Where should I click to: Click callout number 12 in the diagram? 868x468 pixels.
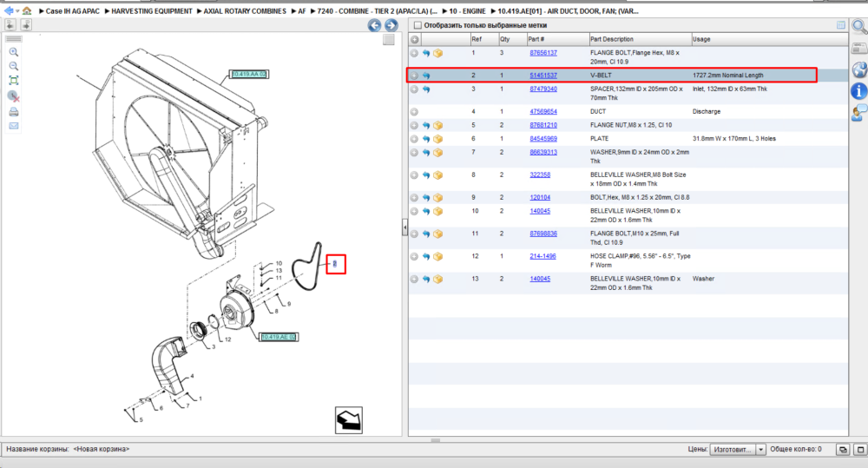[227, 339]
